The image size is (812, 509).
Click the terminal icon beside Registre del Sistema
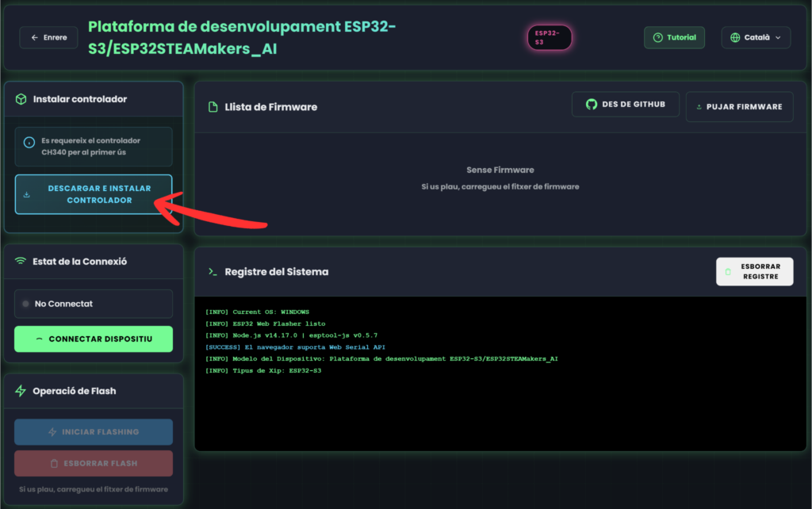click(x=213, y=272)
